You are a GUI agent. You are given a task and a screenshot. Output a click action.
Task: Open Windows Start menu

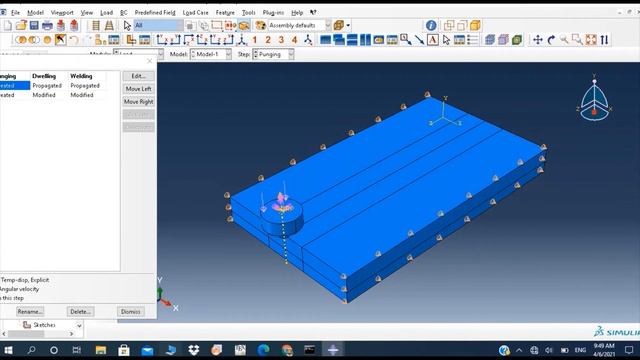point(8,350)
